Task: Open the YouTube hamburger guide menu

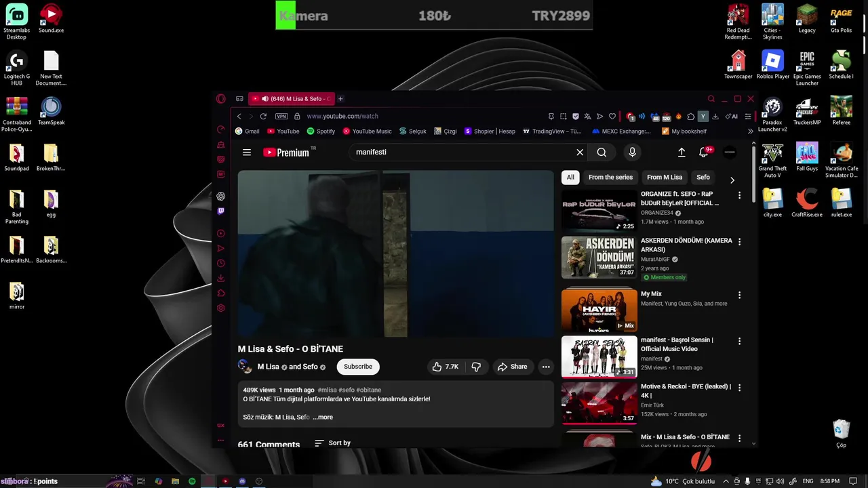Action: (x=247, y=152)
